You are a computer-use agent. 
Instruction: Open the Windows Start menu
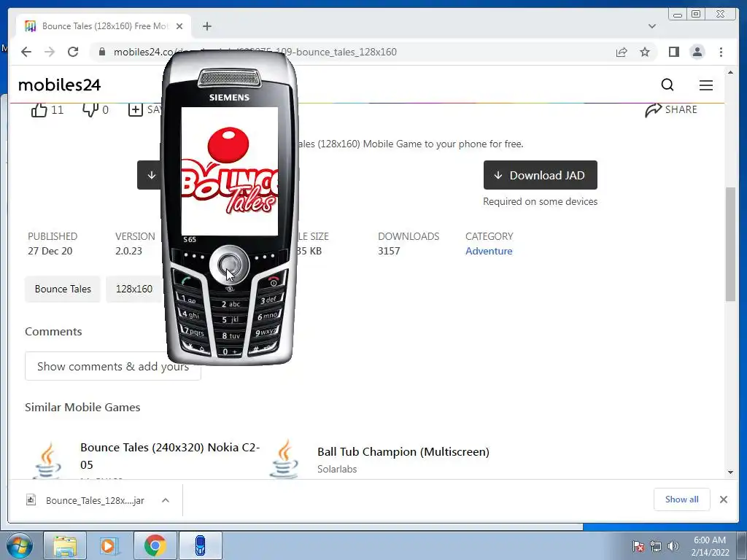(x=20, y=545)
